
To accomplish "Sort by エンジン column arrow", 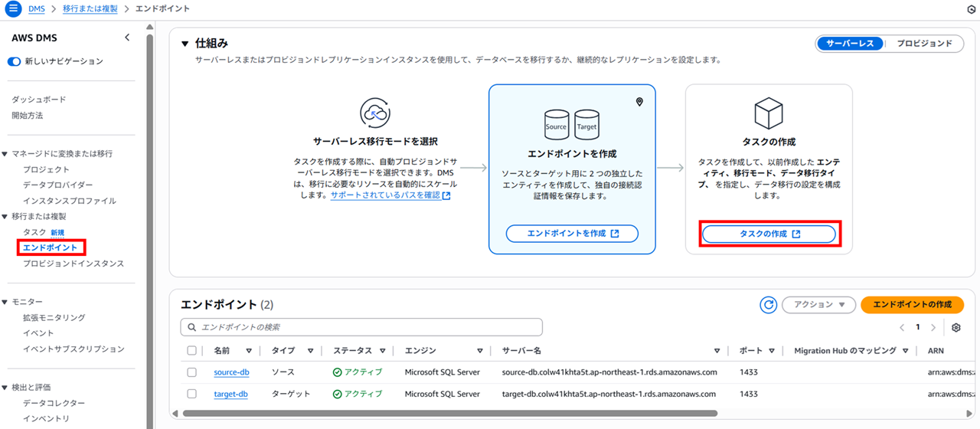I will coord(480,351).
